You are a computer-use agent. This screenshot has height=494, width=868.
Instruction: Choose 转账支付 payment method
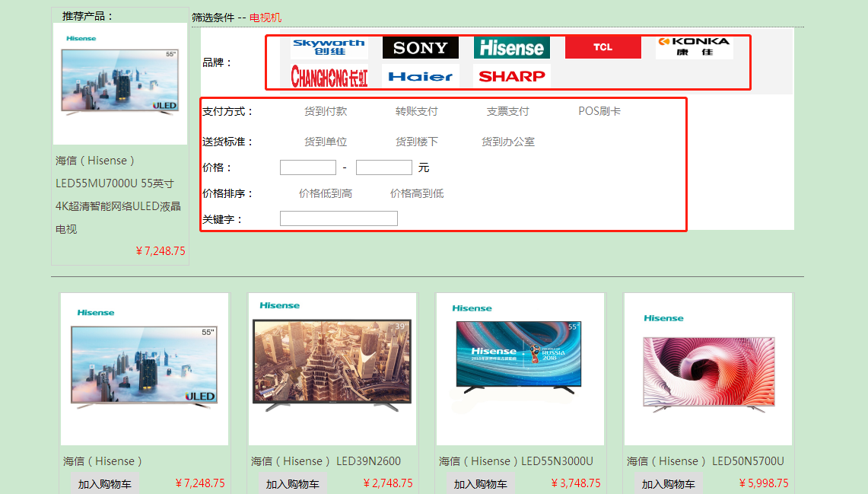click(x=417, y=111)
